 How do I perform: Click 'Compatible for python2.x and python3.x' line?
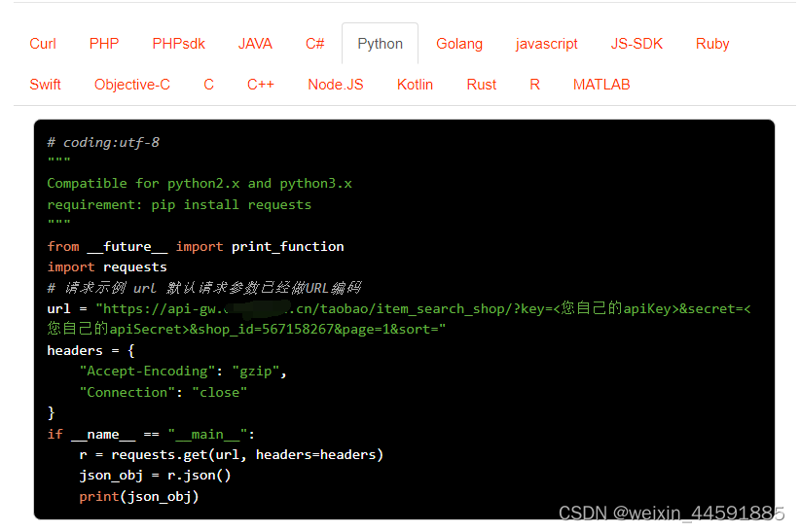click(200, 184)
